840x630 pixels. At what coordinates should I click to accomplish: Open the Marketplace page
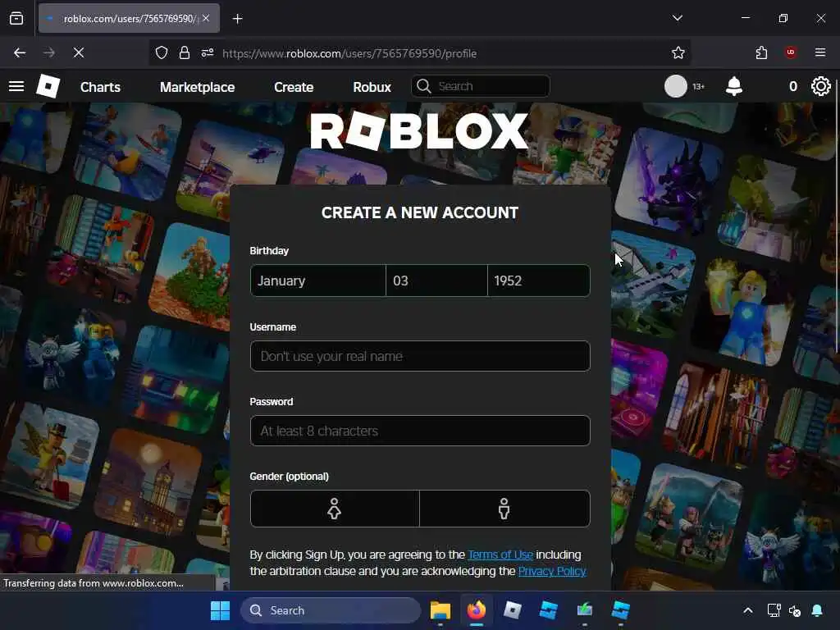[x=197, y=87]
